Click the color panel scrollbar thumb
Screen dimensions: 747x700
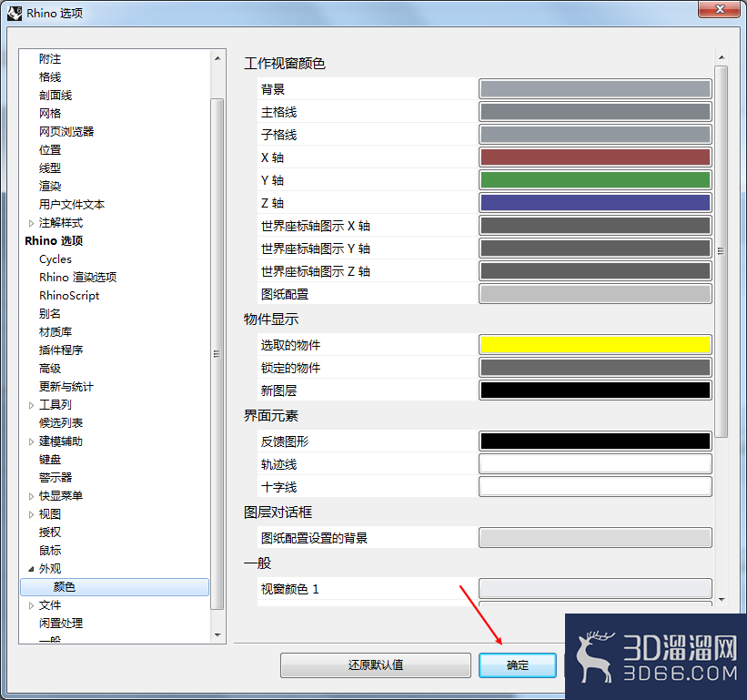tap(722, 251)
